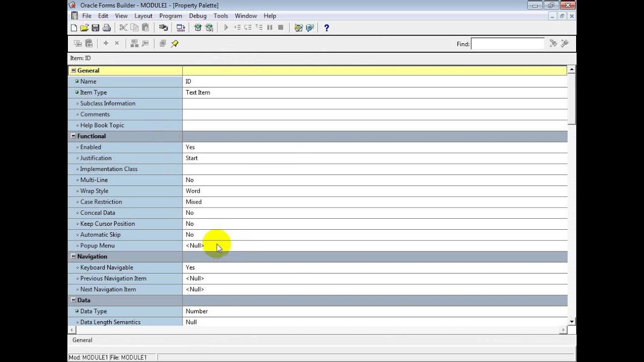Select the Conceal Data property label
Viewport: 644px width, 362px height.
point(98,213)
